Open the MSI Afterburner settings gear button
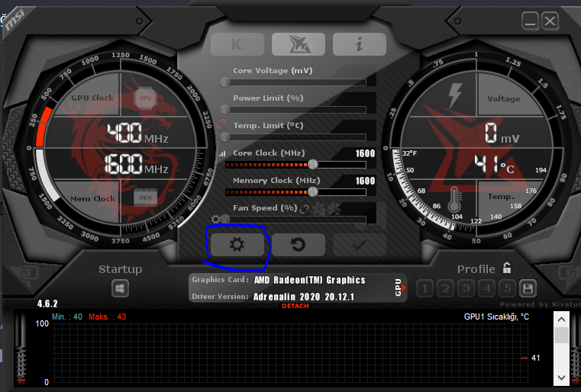 (x=237, y=245)
